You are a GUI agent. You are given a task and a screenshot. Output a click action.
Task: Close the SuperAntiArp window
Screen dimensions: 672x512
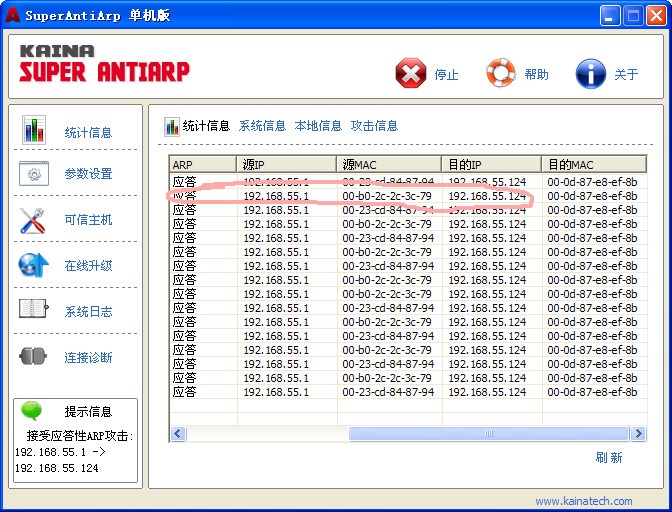(x=656, y=16)
